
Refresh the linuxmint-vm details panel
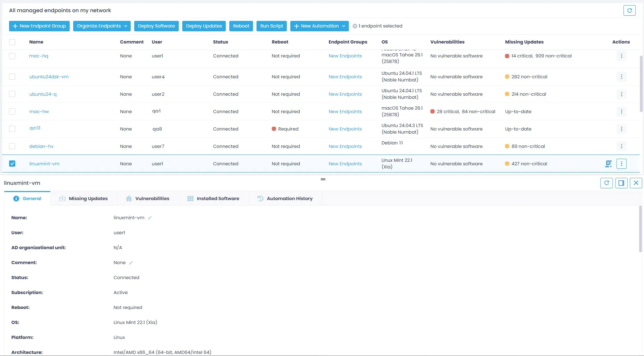[606, 183]
